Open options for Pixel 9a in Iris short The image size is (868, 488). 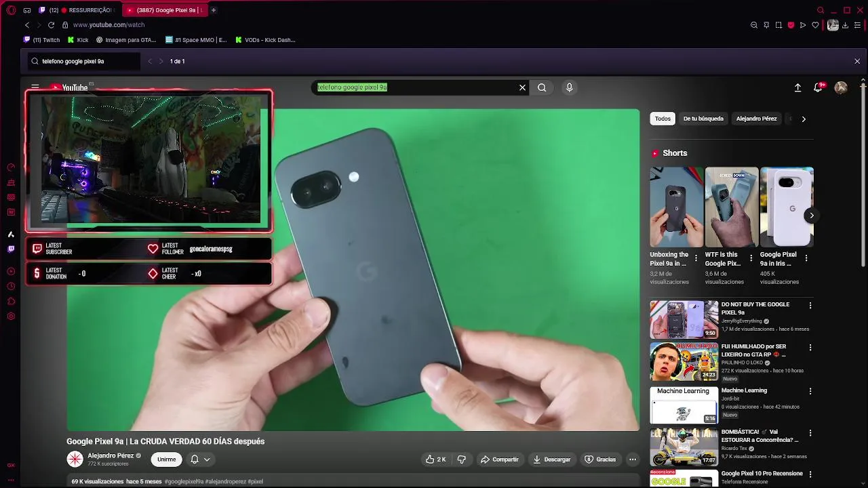[806, 258]
